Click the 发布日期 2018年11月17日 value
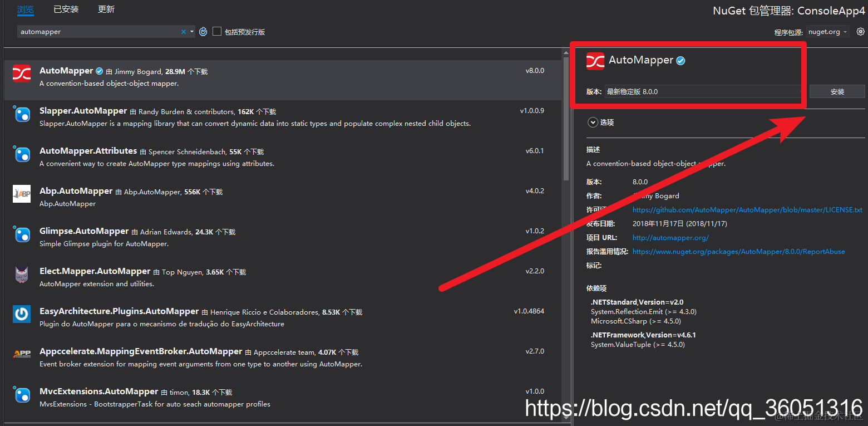The width and height of the screenshot is (868, 426). coord(680,224)
